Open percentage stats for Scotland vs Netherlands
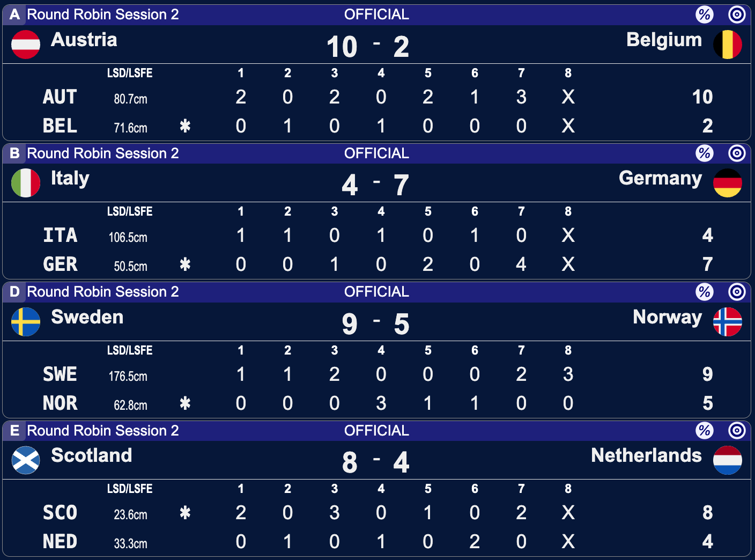 (x=705, y=430)
